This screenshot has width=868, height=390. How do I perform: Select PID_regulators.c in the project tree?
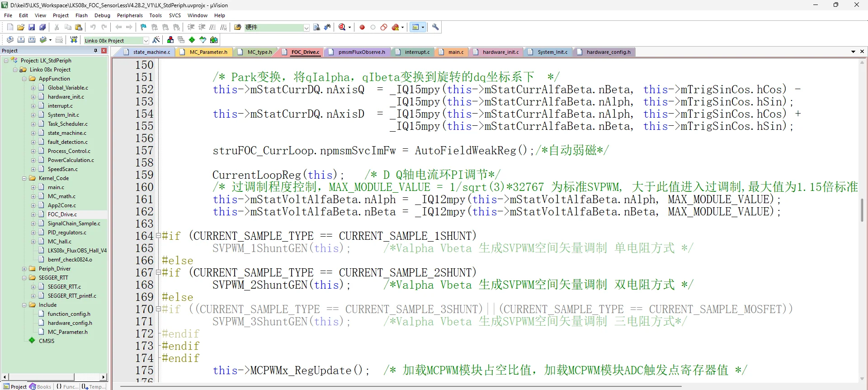[67, 233]
